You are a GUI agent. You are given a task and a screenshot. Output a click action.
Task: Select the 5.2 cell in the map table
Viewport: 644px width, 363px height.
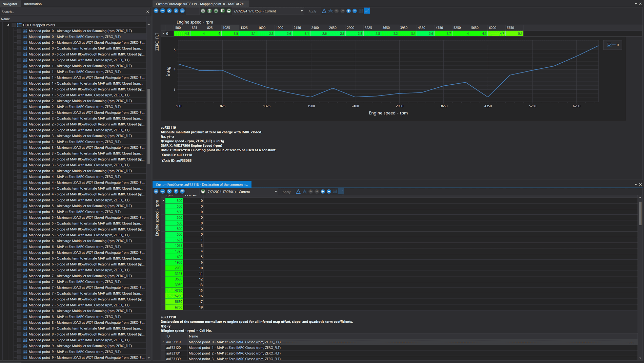tap(515, 34)
